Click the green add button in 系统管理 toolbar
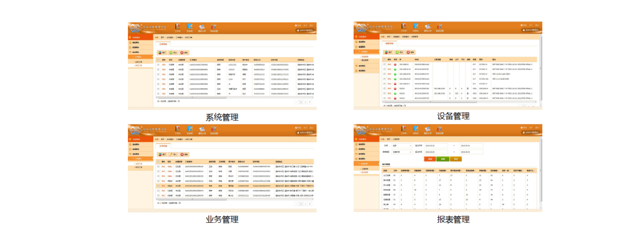This screenshot has height=251, width=644. (173, 53)
